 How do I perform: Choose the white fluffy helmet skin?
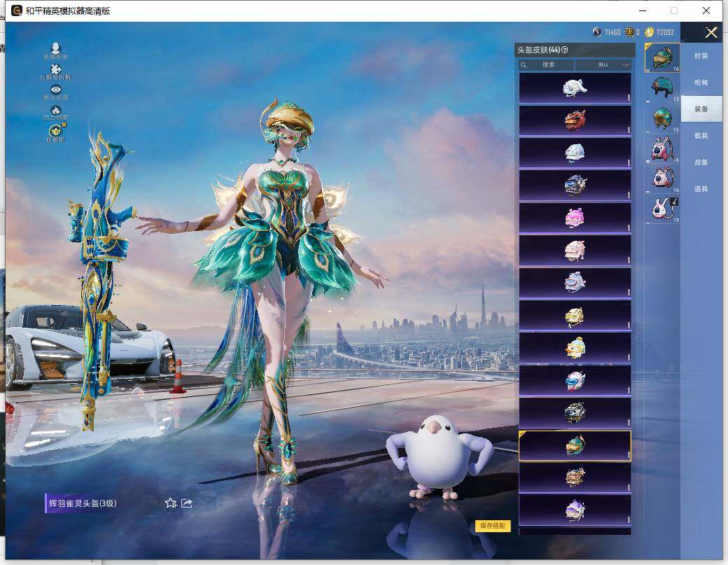tap(575, 88)
